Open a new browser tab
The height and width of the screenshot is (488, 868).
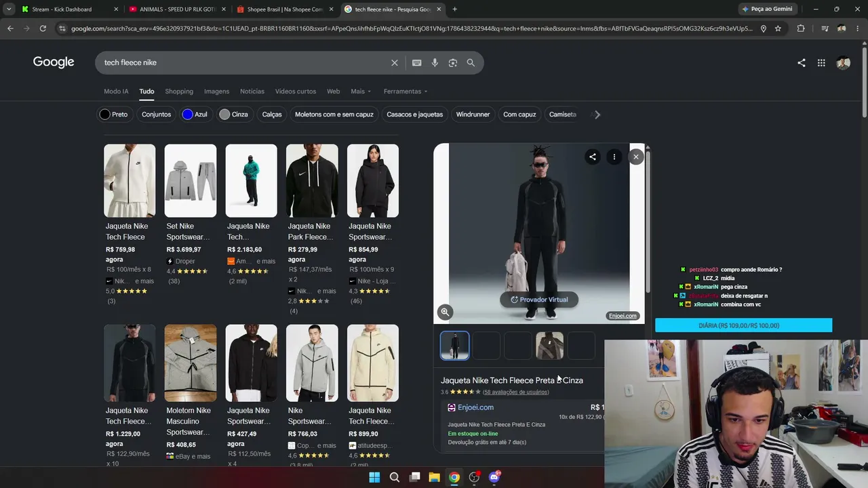(454, 9)
